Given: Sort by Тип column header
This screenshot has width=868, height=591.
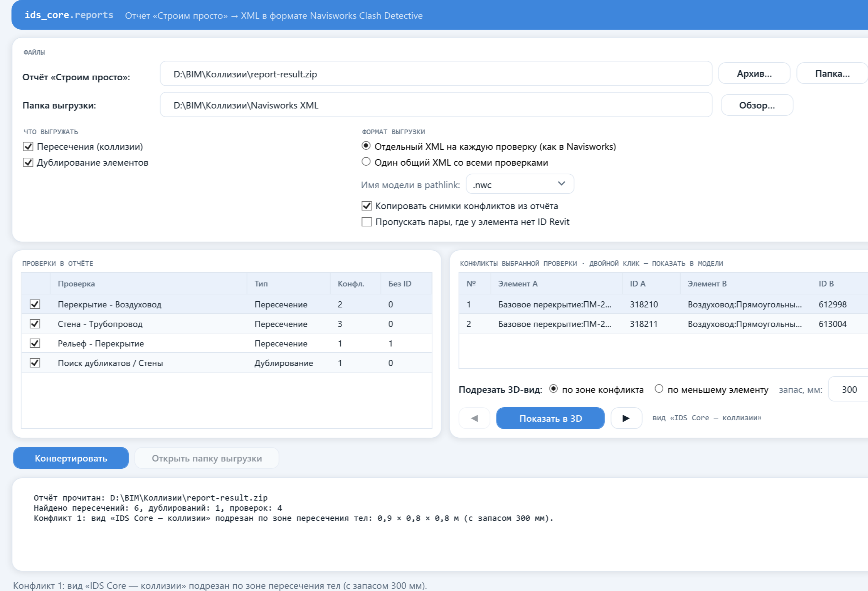Looking at the screenshot, I should pyautogui.click(x=288, y=284).
